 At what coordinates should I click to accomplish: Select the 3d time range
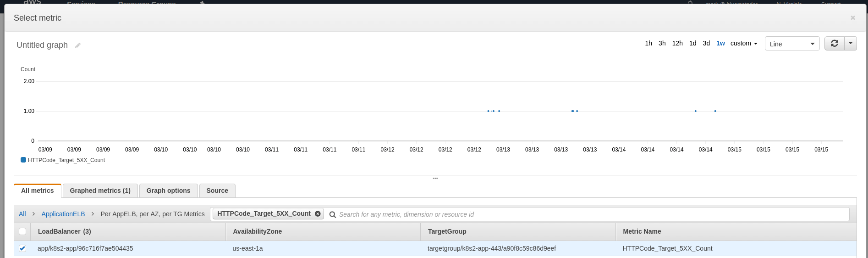tap(706, 43)
